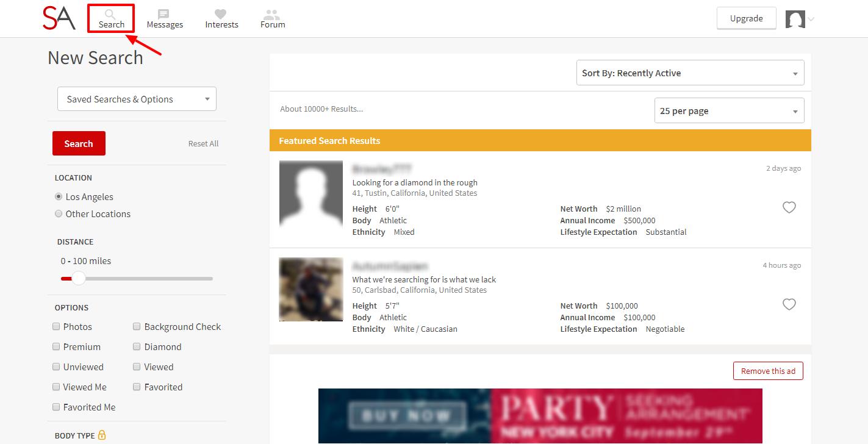Go to the Interests nav item
Screen dimensions: 868x444
coord(221,18)
